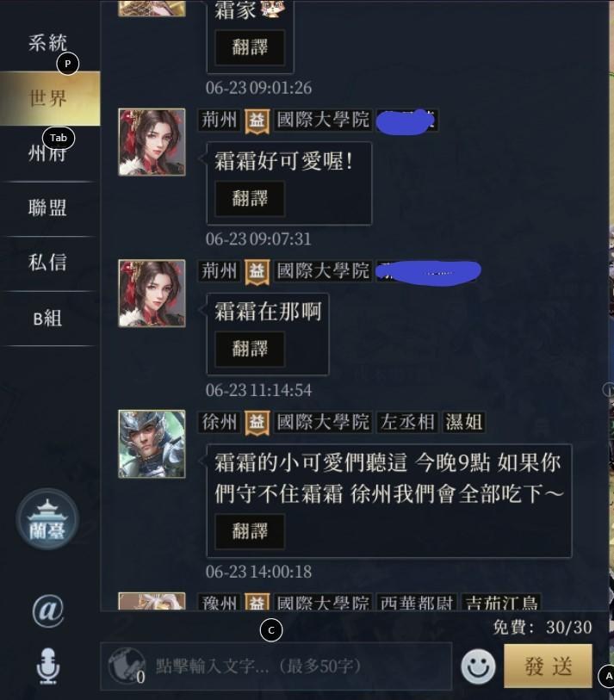Open the smiley emoji picker
The height and width of the screenshot is (700, 614).
tap(478, 667)
